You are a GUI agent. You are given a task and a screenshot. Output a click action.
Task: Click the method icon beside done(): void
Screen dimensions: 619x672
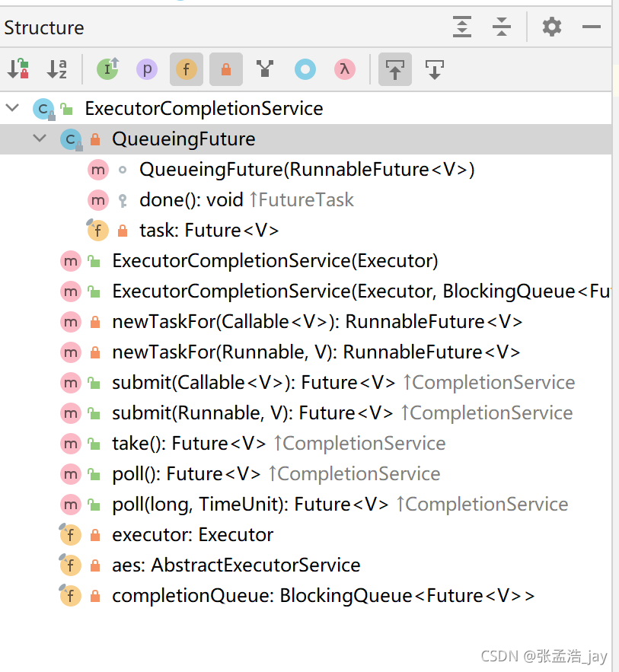(98, 200)
